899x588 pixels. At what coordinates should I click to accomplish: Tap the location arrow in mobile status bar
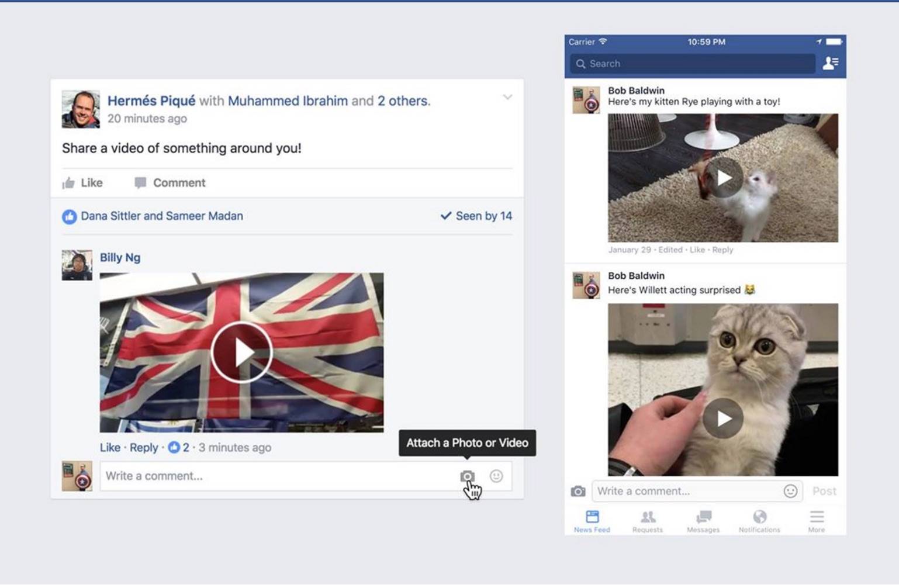(819, 41)
